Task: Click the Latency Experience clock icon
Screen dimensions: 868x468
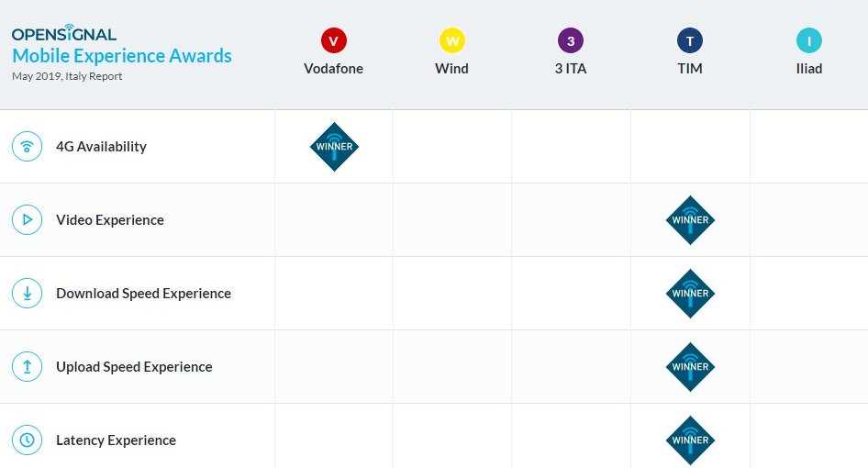Action: tap(28, 440)
